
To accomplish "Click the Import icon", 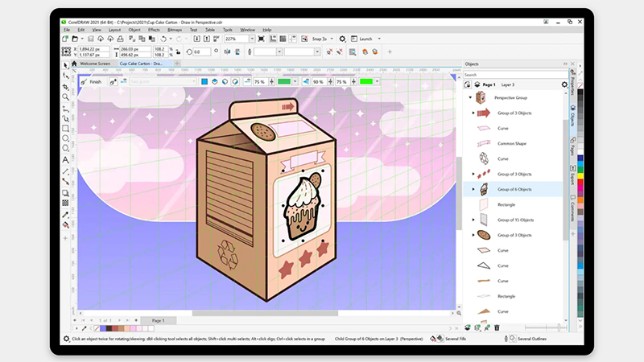I will (196, 39).
